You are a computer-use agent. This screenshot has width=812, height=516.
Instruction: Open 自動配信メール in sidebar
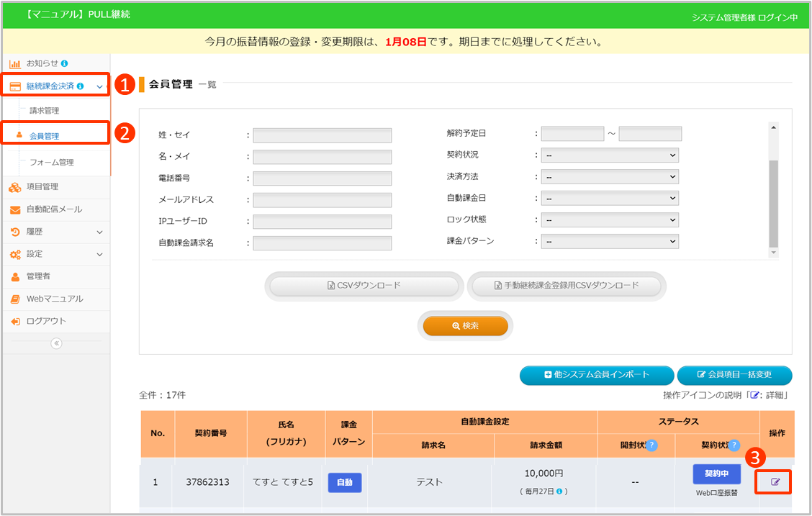pos(54,209)
